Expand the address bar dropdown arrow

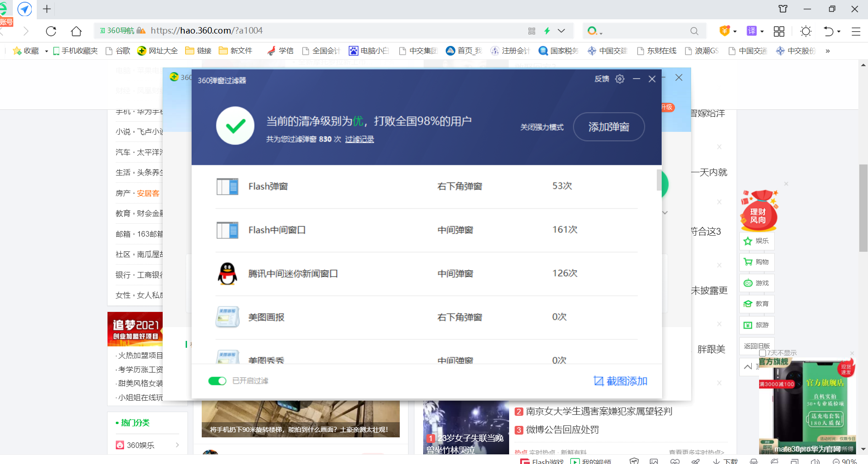tap(561, 31)
